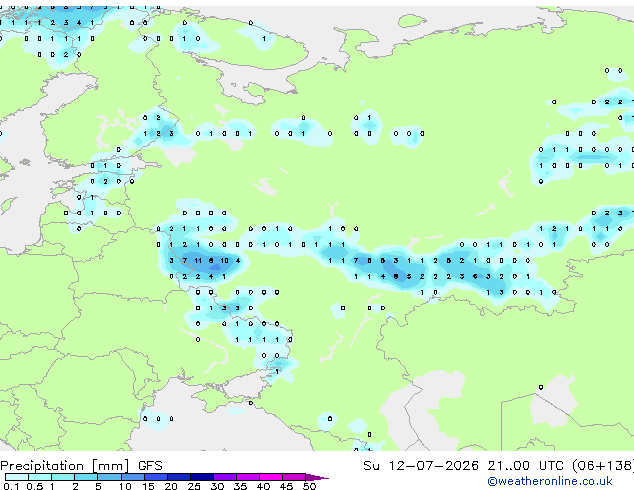Click the legend label 25
Screen dimensions: 634x490
click(x=194, y=486)
